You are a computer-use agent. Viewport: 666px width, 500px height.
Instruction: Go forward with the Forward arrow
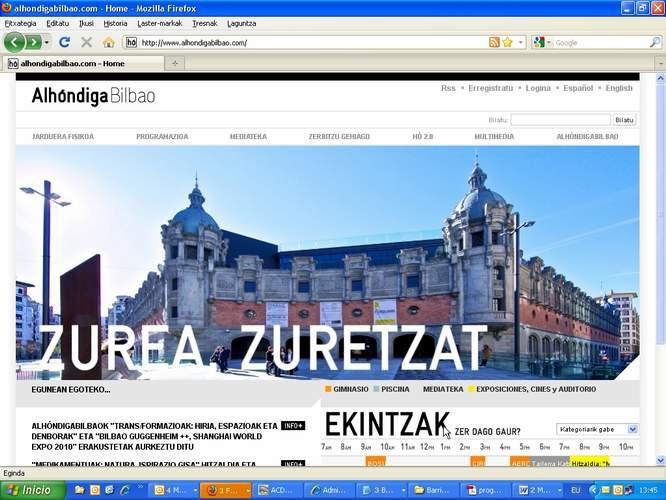[x=33, y=42]
